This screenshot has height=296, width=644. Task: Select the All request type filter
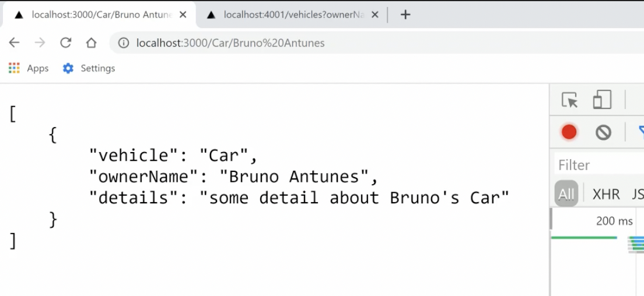[566, 194]
